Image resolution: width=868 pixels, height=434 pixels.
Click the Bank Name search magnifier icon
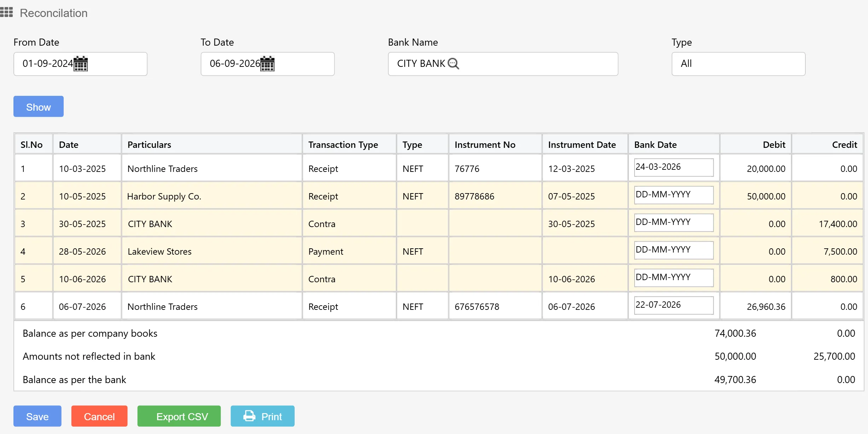click(x=453, y=64)
